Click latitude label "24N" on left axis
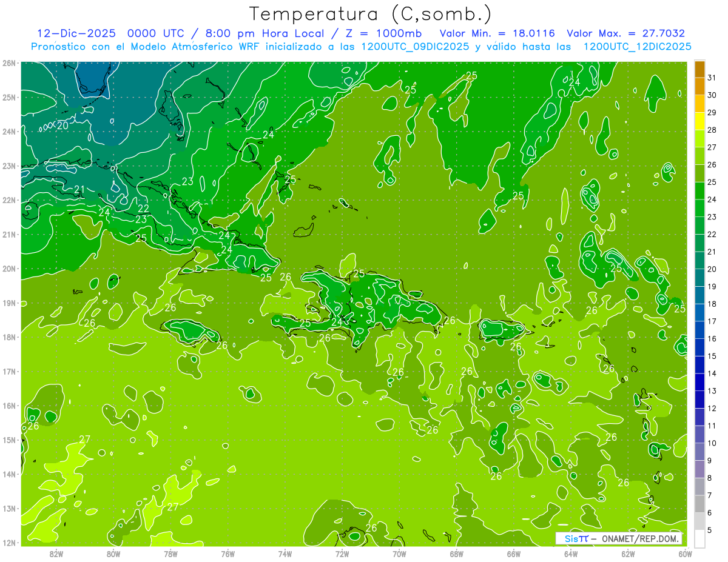Viewport: 728px width, 562px height. (9, 132)
